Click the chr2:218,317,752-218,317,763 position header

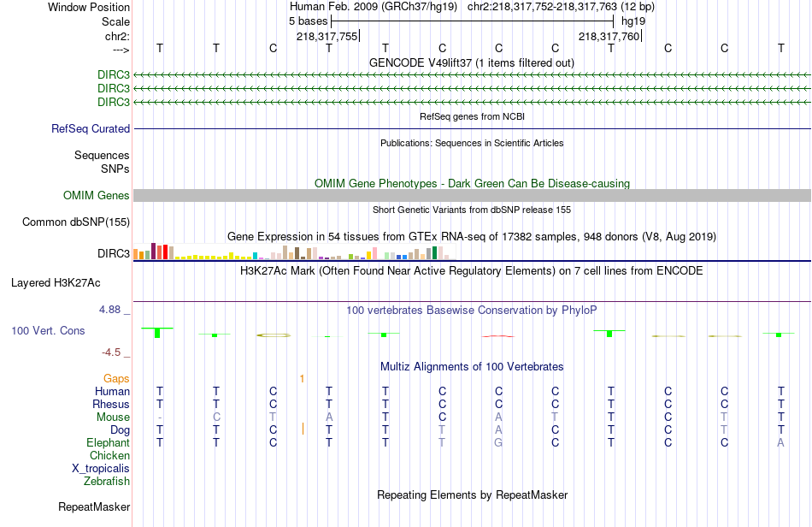542,7
